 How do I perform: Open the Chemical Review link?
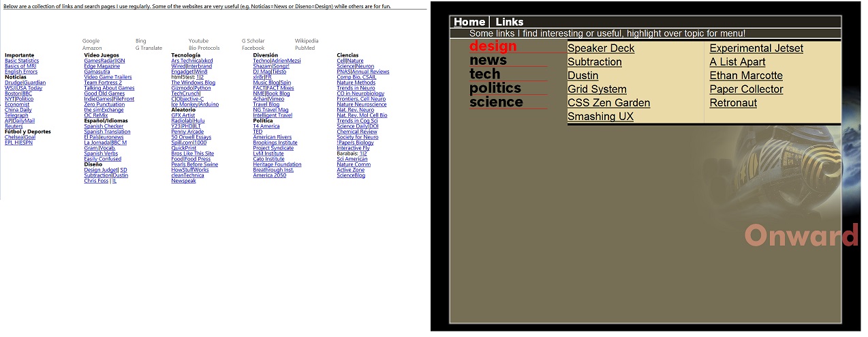pos(357,132)
